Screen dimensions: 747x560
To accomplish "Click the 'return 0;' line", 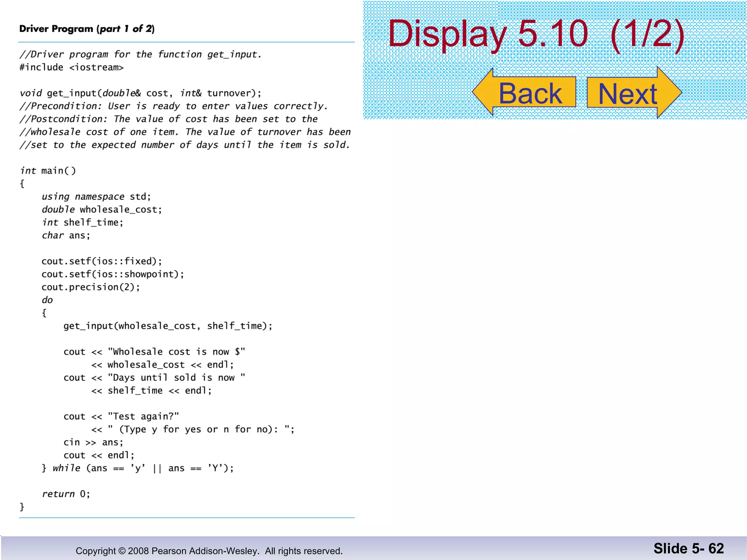I will coord(66,494).
